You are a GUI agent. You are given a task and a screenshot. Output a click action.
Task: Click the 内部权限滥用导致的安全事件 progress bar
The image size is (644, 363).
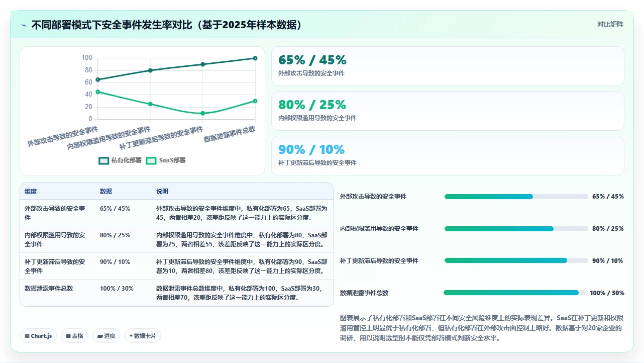coord(516,229)
